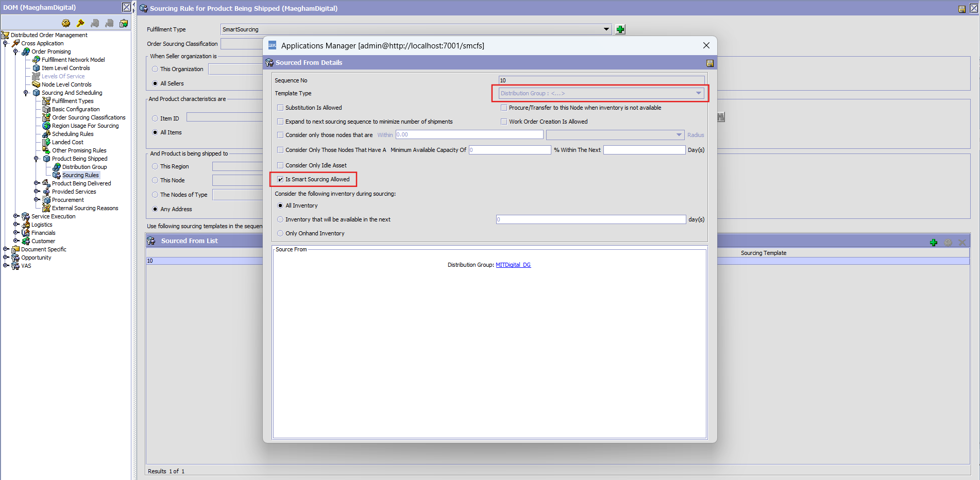The height and width of the screenshot is (480, 980).
Task: Click the Sequence No input field
Action: [x=601, y=80]
